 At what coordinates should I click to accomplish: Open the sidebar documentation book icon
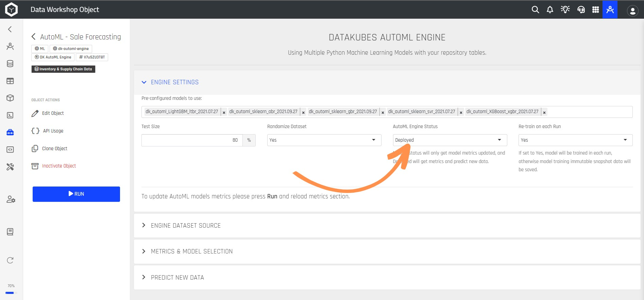[x=10, y=232]
